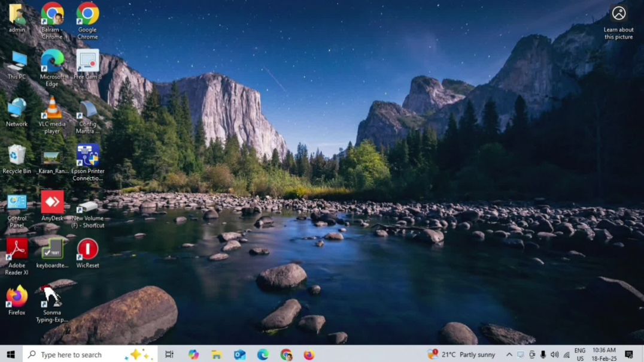644x362 pixels.
Task: Select the Sonma Typing-Expert icon
Action: tap(52, 304)
